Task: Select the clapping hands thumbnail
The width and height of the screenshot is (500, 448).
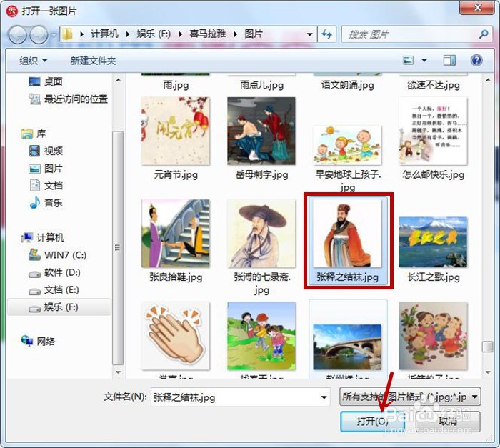Action: tap(176, 336)
